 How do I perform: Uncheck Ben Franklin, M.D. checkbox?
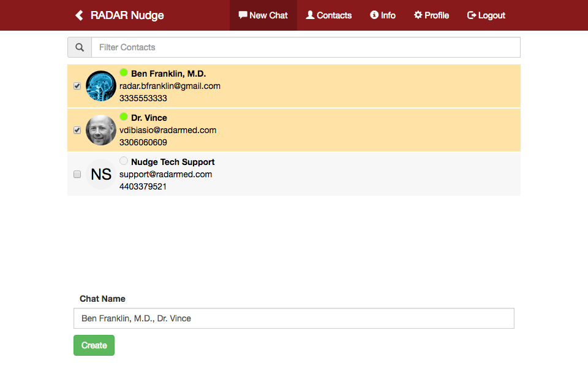[x=77, y=86]
